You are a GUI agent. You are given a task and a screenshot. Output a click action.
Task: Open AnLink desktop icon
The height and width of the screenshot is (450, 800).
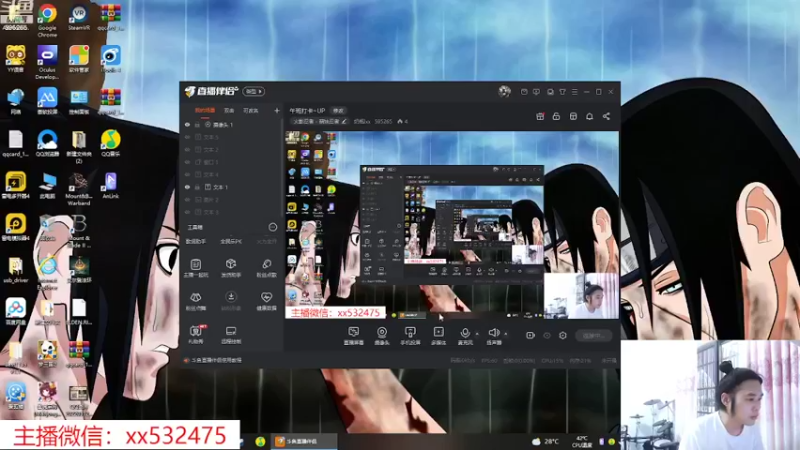pyautogui.click(x=110, y=186)
